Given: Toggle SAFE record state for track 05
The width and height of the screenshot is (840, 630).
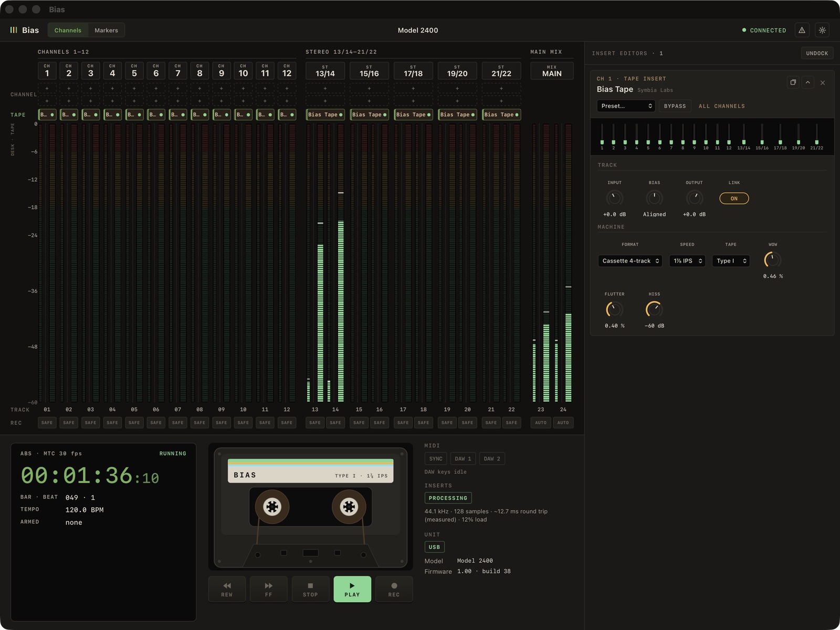Looking at the screenshot, I should (134, 423).
